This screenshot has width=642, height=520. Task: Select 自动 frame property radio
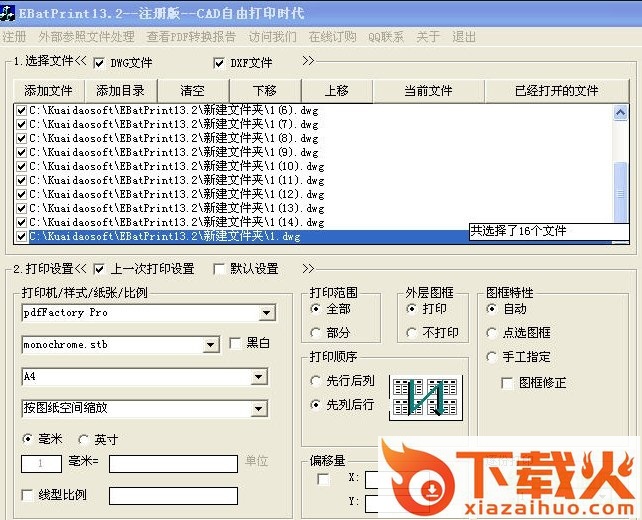pos(491,308)
